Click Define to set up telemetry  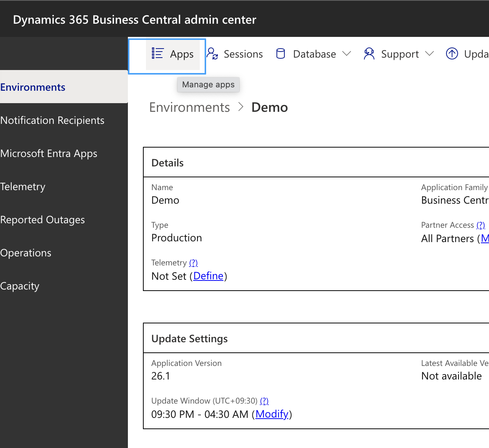click(208, 276)
